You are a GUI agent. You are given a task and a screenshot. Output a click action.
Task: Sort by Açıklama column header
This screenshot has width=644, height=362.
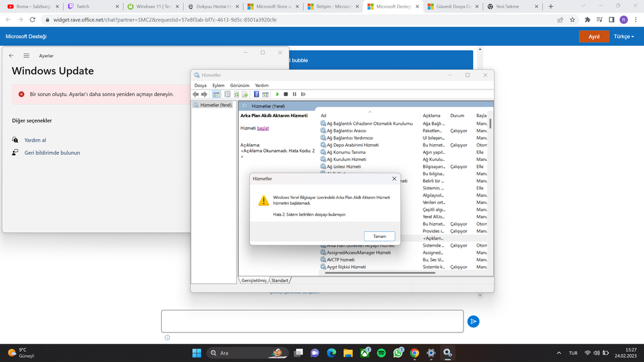pos(431,116)
